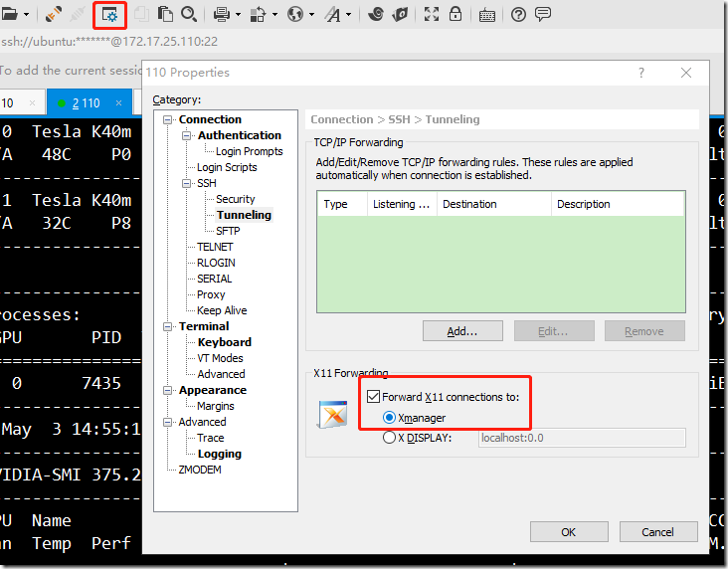Screen dimensions: 728x569
Task: Click the connect plug icon in toolbar
Action: 54,14
